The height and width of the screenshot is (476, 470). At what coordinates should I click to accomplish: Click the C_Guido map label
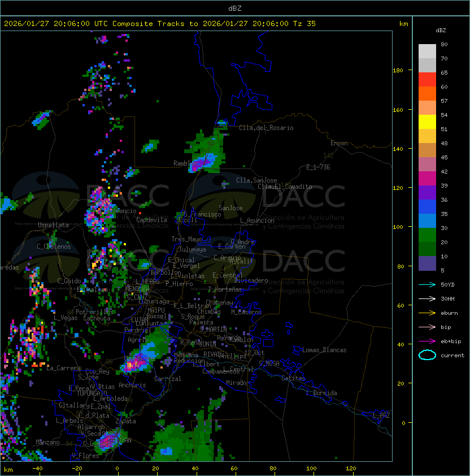click(x=69, y=281)
